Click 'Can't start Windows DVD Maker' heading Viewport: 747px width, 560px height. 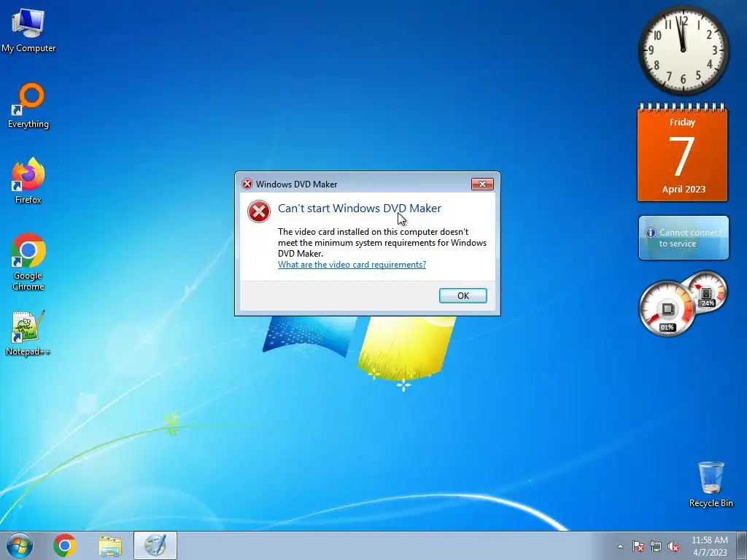coord(359,208)
